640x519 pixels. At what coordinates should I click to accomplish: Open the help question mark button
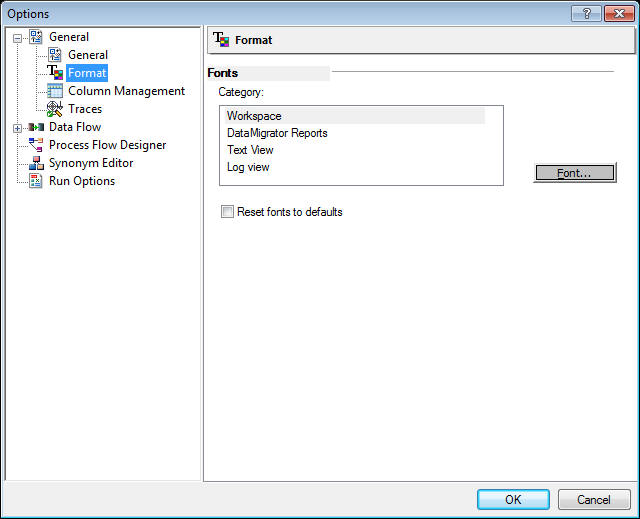pyautogui.click(x=587, y=14)
